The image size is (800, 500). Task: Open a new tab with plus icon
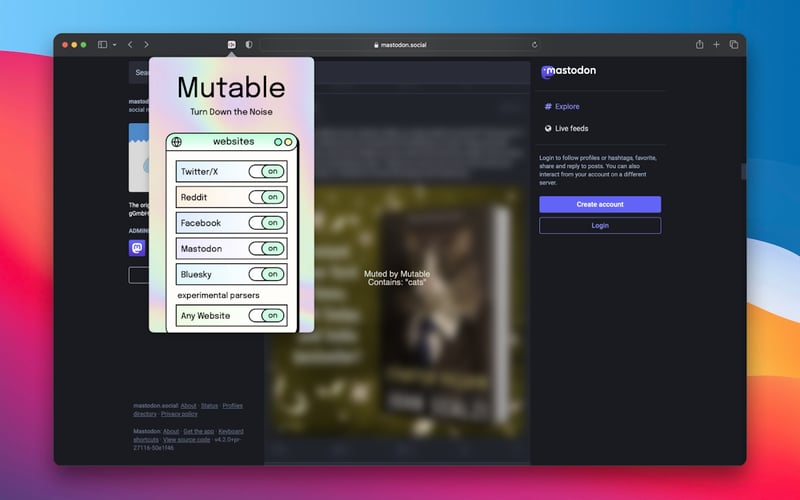716,45
